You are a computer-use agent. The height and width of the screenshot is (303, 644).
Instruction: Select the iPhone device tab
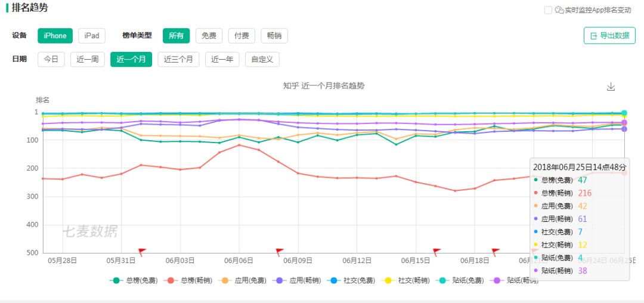[55, 36]
